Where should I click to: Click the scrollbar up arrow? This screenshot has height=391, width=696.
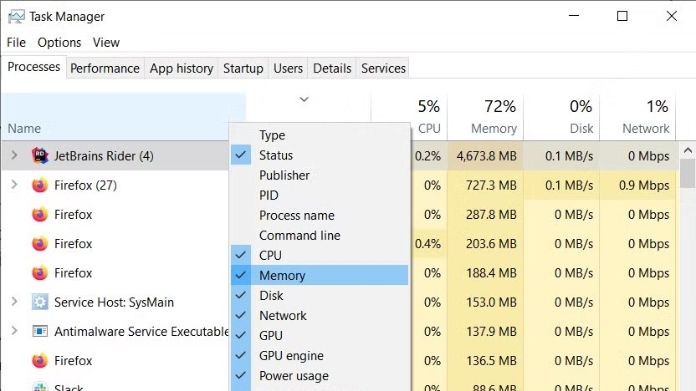688,150
